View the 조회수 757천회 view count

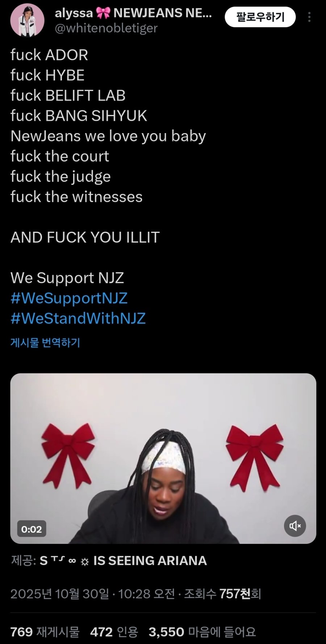coord(222,594)
